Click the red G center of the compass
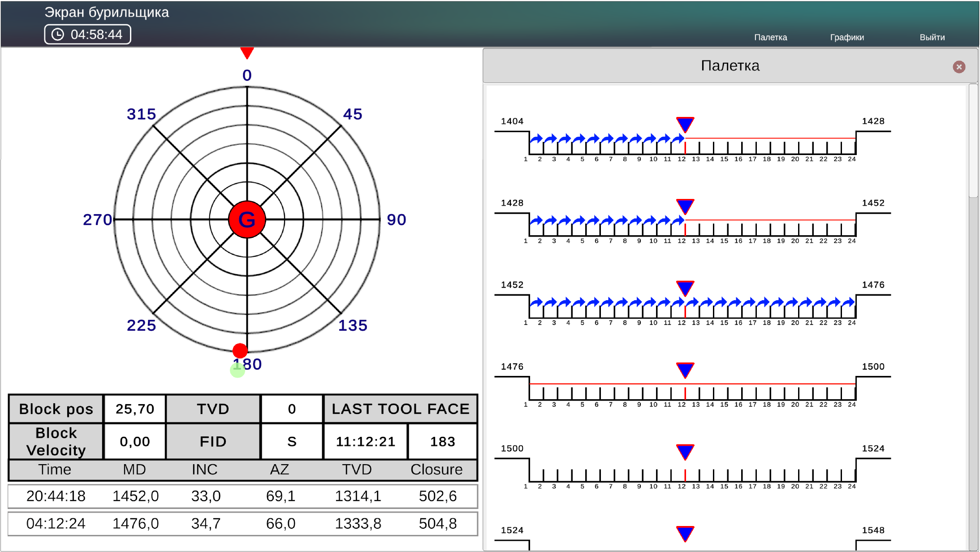This screenshot has height=552, width=980. coord(247,220)
